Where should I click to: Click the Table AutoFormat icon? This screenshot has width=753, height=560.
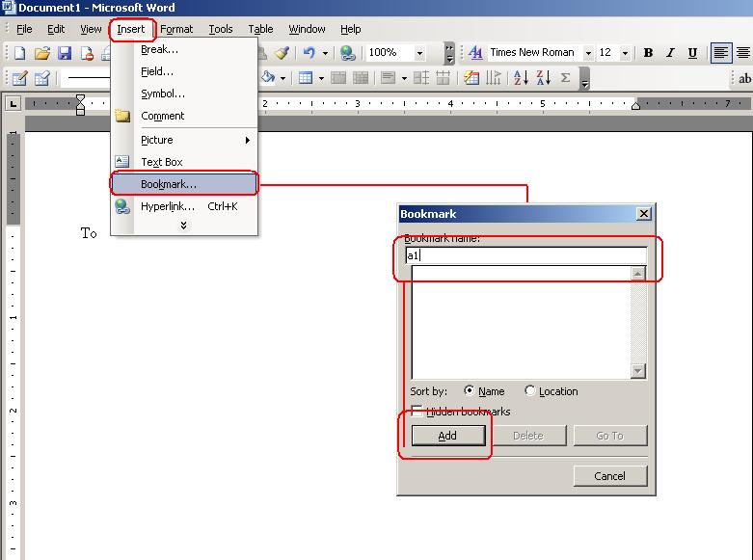(471, 78)
